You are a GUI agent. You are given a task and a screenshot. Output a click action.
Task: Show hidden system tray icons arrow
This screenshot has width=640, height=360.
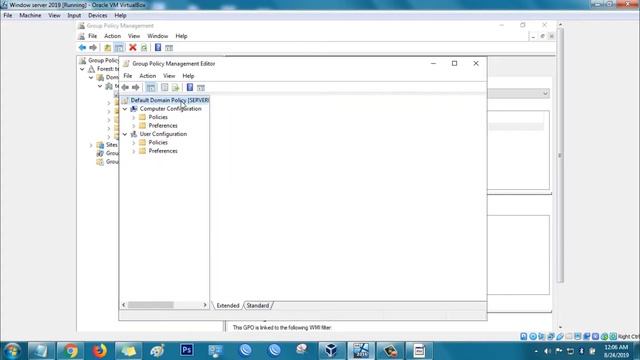[536, 351]
